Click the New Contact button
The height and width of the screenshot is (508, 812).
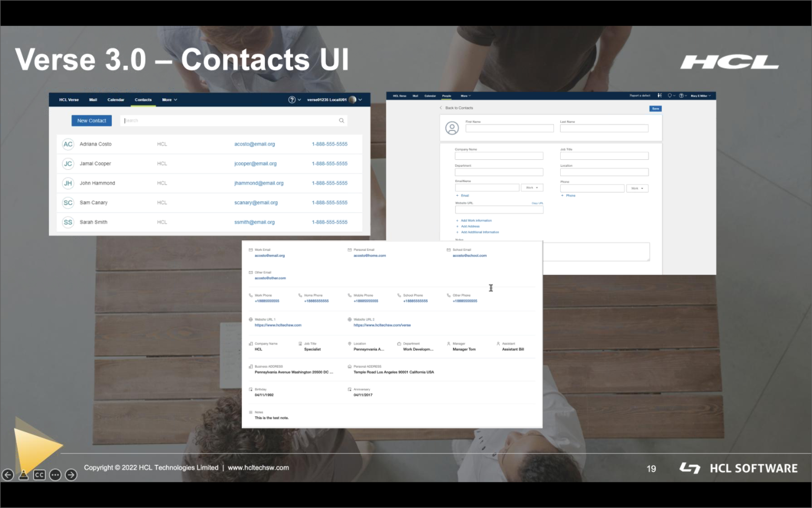(91, 120)
